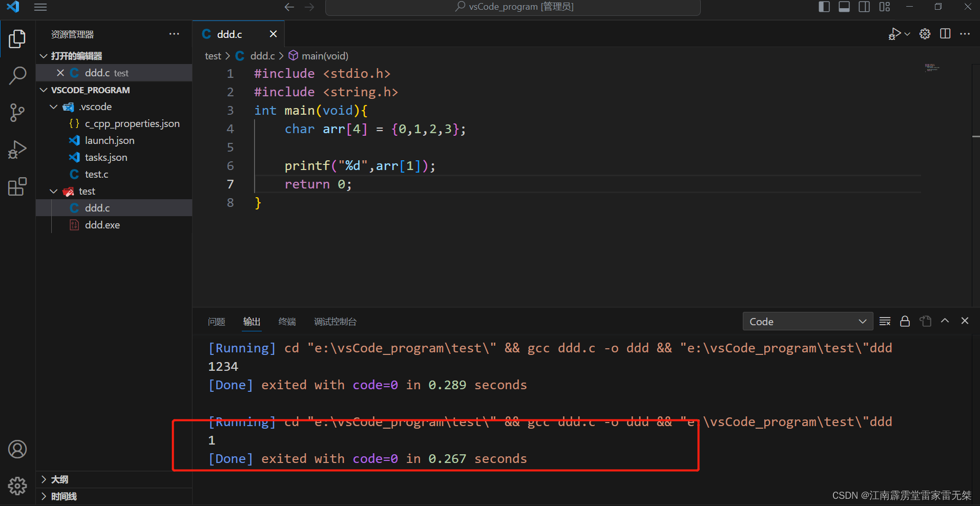Open run button dropdown arrow
980x506 pixels.
907,34
